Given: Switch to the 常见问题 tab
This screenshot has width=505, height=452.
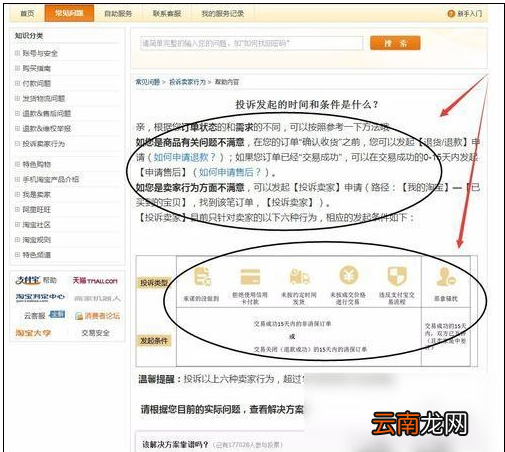Looking at the screenshot, I should 69,13.
